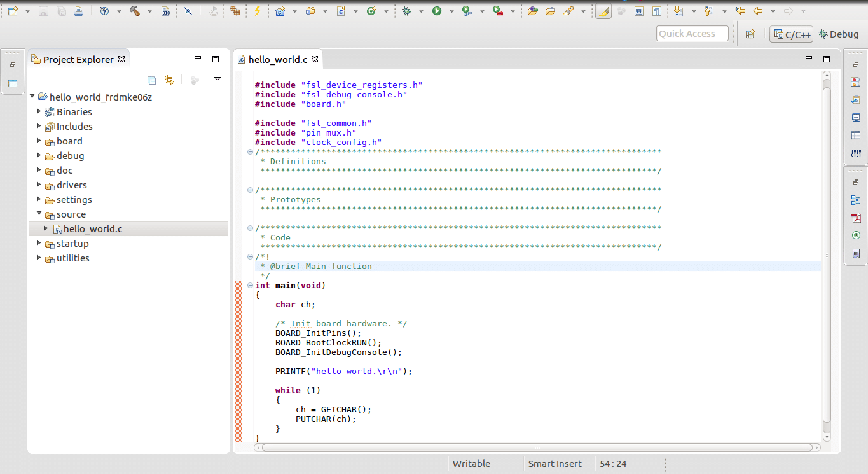
Task: Expand the drivers folder
Action: click(39, 185)
